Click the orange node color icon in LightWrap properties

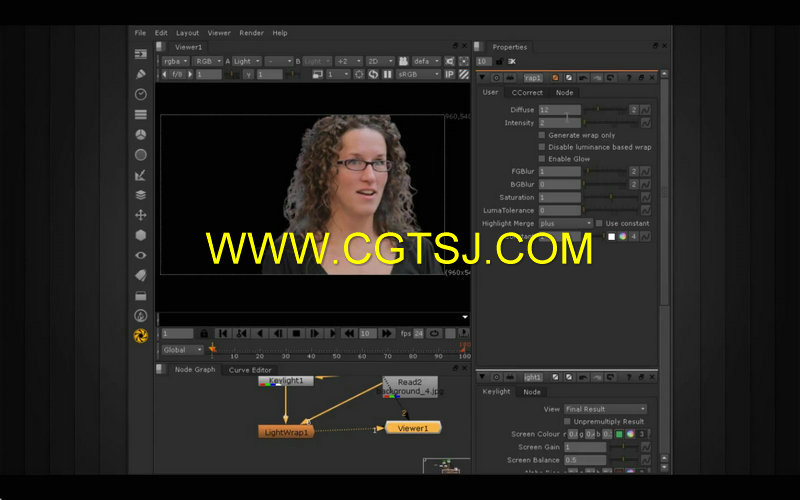[555, 78]
